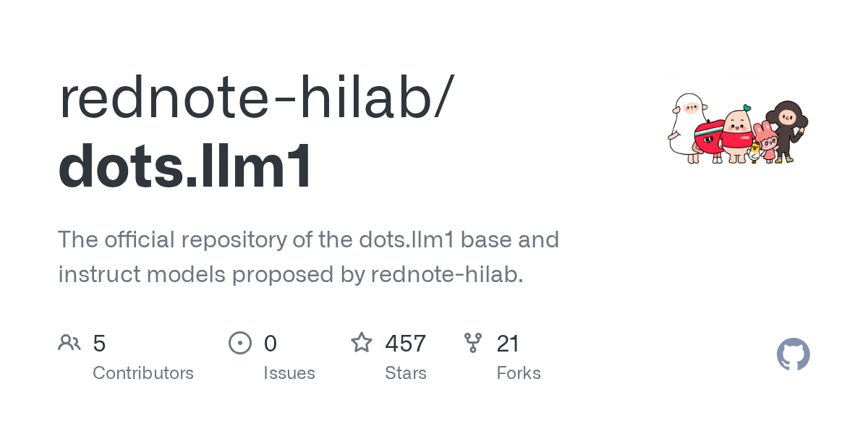Click the Stars label
Viewport: 868px width, 434px height.
point(406,373)
